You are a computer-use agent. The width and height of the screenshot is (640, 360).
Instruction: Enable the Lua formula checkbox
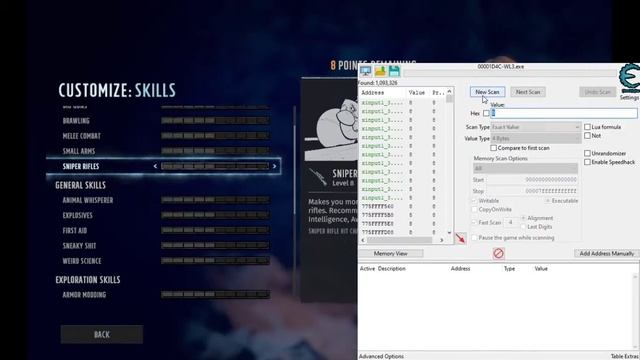[587, 127]
